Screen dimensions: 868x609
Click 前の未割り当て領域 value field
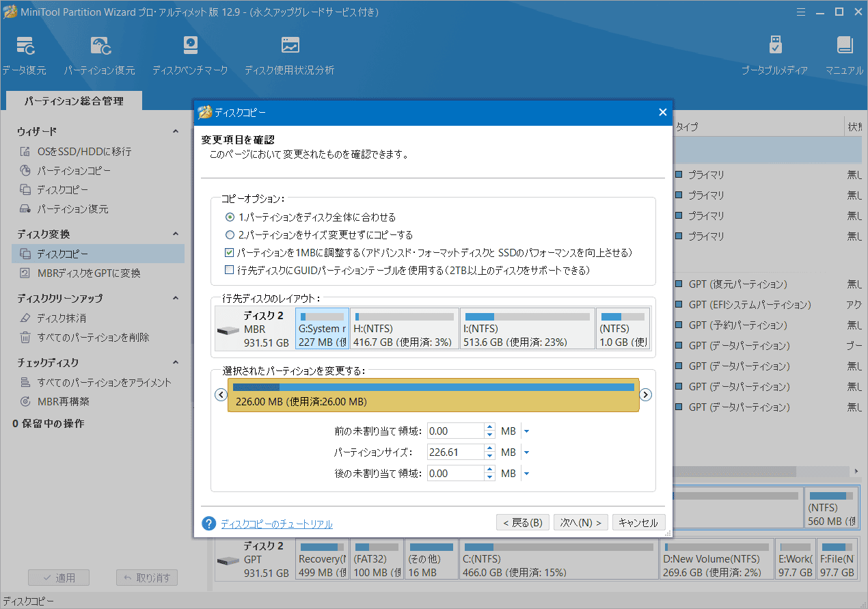pyautogui.click(x=455, y=431)
